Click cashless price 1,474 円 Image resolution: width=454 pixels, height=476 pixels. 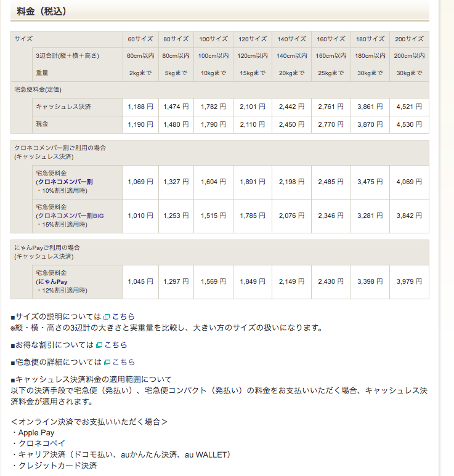point(176,107)
